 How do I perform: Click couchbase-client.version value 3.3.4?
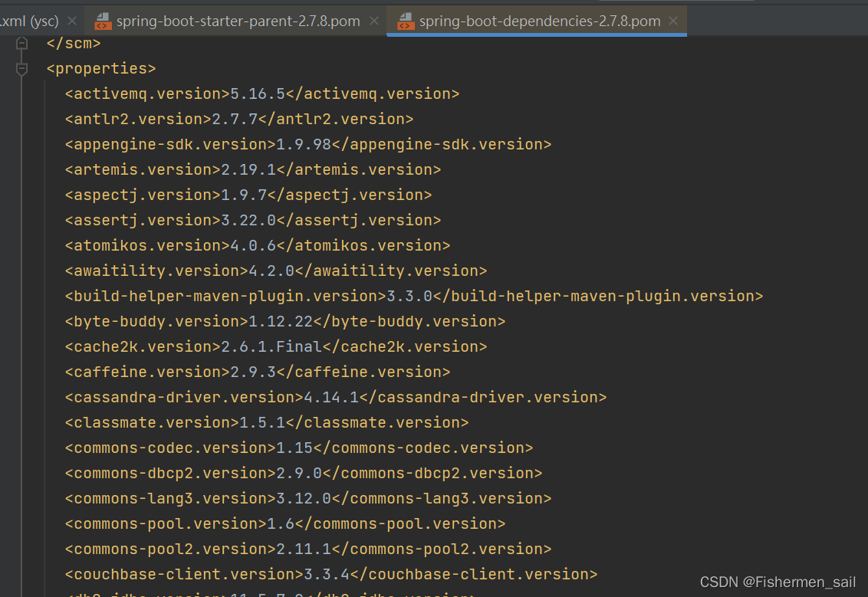(x=327, y=574)
